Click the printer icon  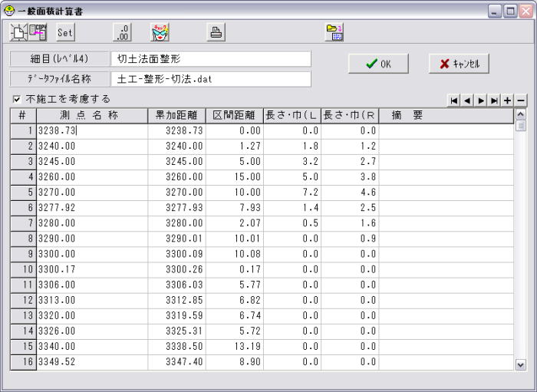[216, 32]
